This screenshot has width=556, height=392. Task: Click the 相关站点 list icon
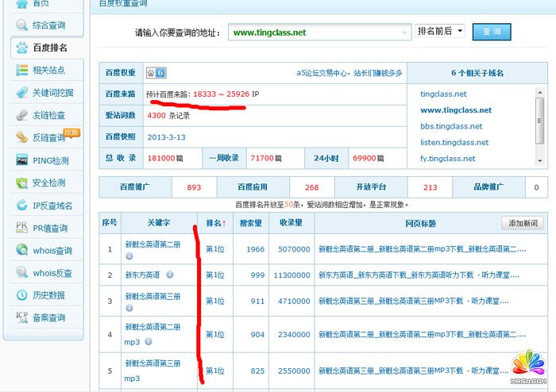click(x=21, y=70)
